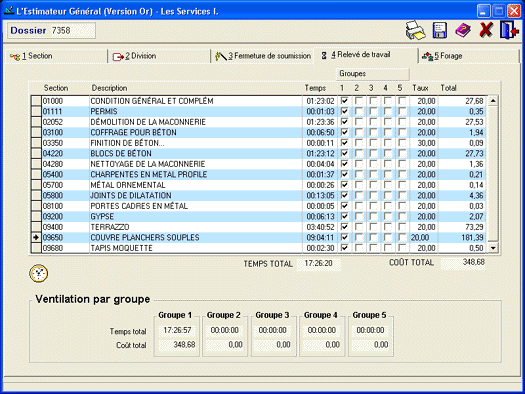This screenshot has width=525, height=394.
Task: Click the printer icon in toolbar
Action: (415, 30)
